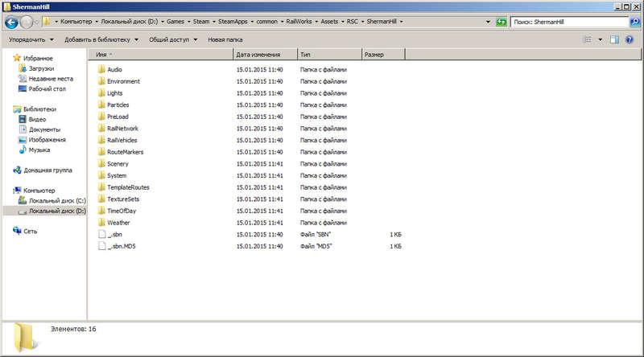Select the PreLoad folder icon
Screen dimensions: 644x357
[x=101, y=116]
